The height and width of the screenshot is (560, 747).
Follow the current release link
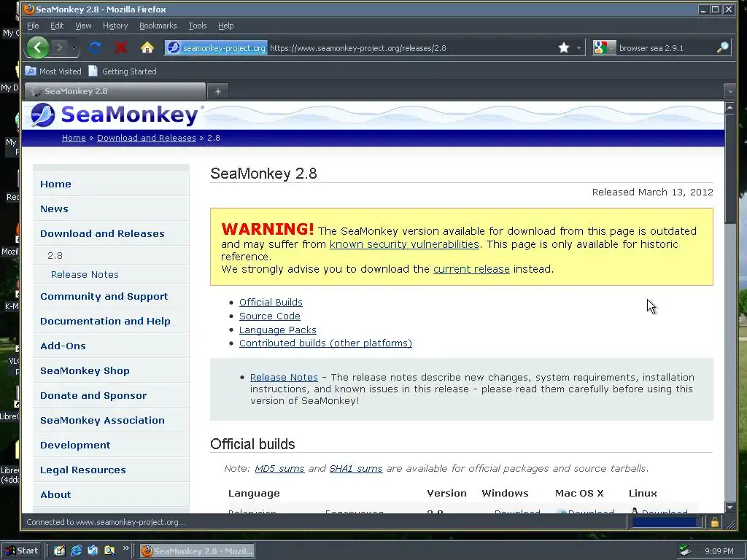coord(471,269)
